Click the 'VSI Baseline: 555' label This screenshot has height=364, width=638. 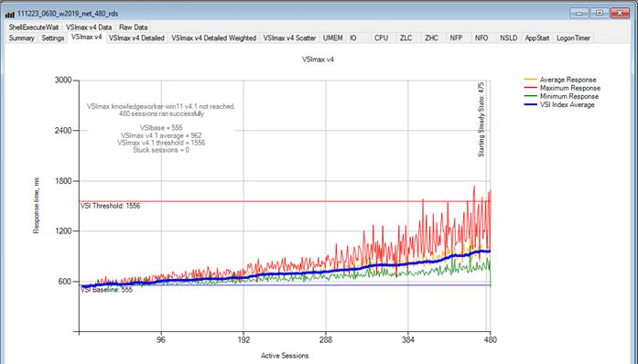coord(106,290)
